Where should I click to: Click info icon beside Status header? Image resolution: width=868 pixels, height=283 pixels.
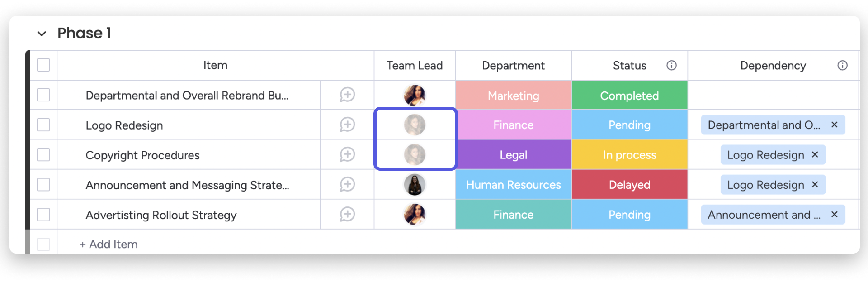(x=671, y=65)
